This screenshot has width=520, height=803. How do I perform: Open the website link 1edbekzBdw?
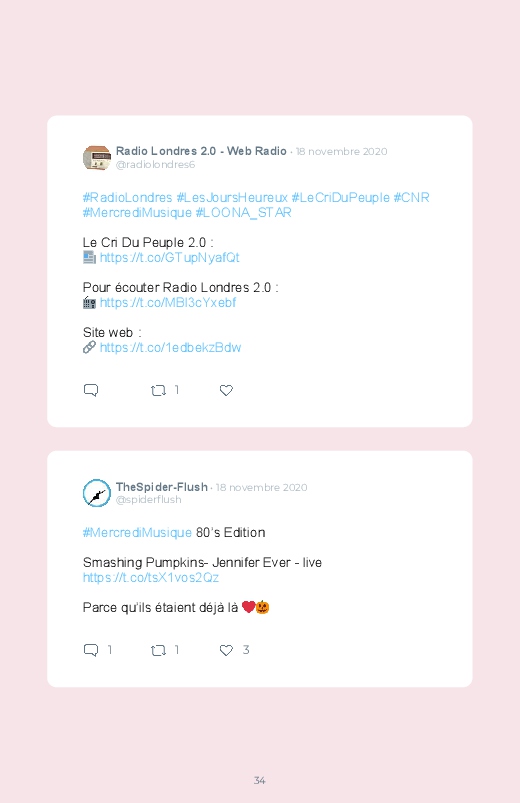pyautogui.click(x=171, y=347)
